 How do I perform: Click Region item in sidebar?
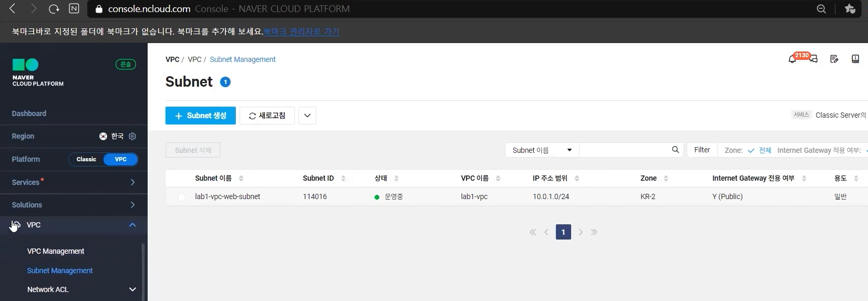23,136
